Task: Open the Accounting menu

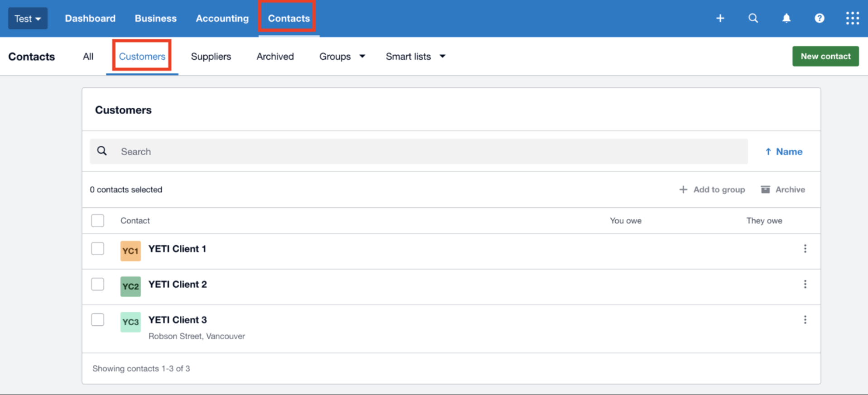Action: coord(222,19)
